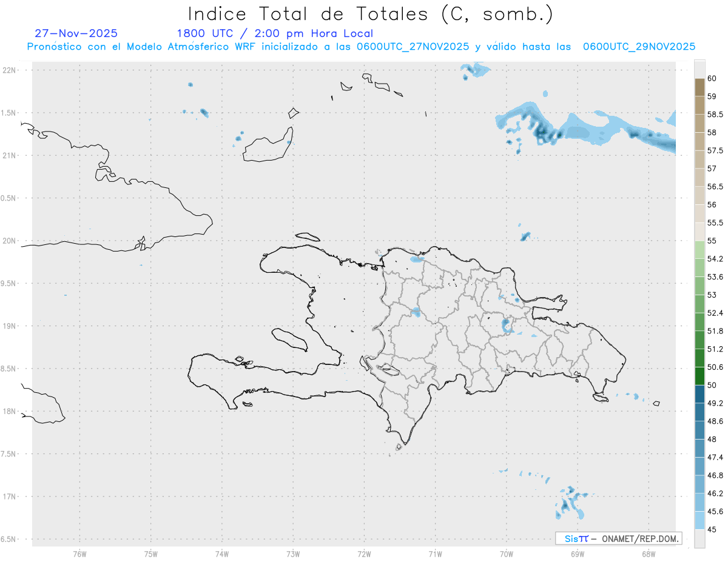The image size is (728, 562).
Task: Click the color bar label '47.4'
Action: tap(715, 457)
